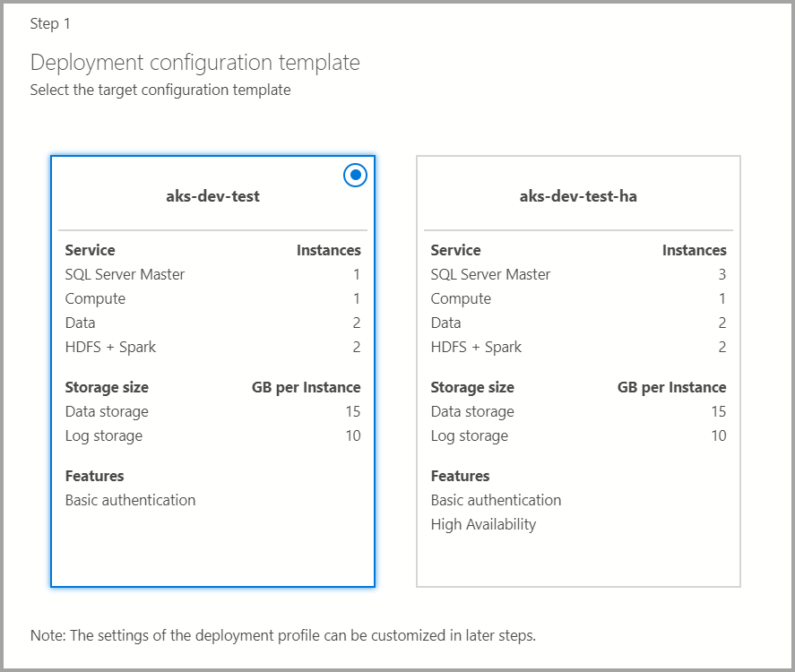Click the aks-dev-test card title
795x672 pixels.
tap(212, 196)
